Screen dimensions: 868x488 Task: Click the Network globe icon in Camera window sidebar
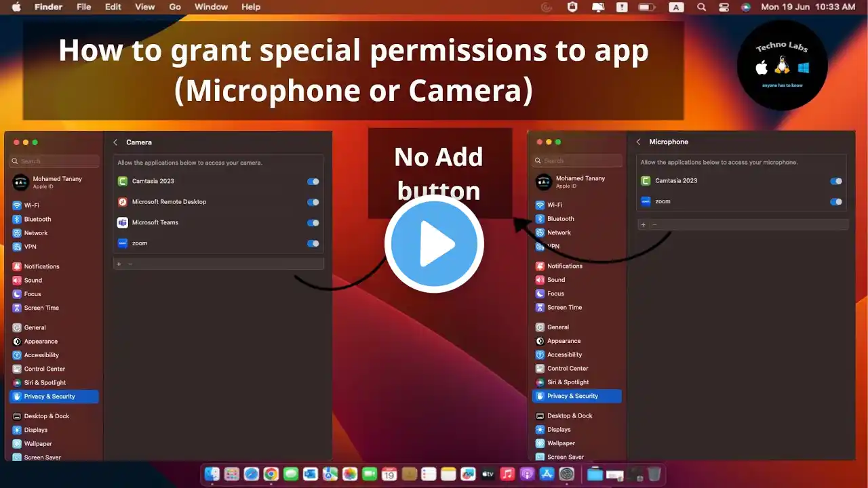pos(17,233)
